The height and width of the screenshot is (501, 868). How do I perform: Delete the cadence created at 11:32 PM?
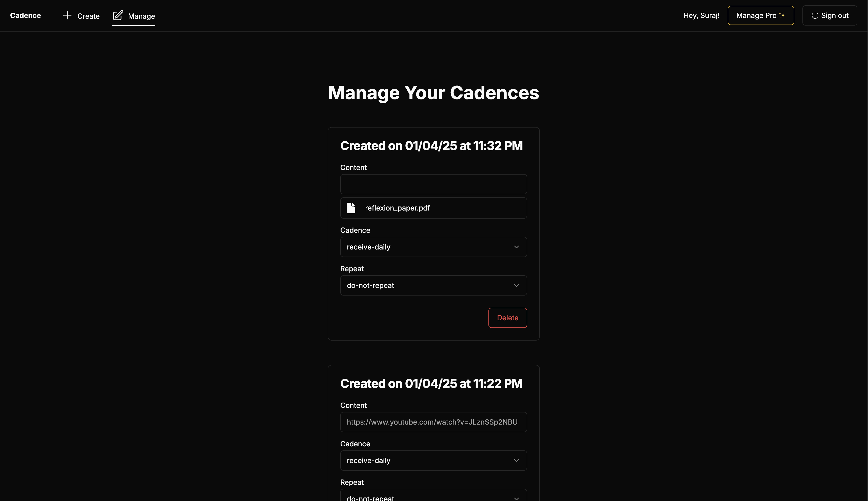(507, 318)
